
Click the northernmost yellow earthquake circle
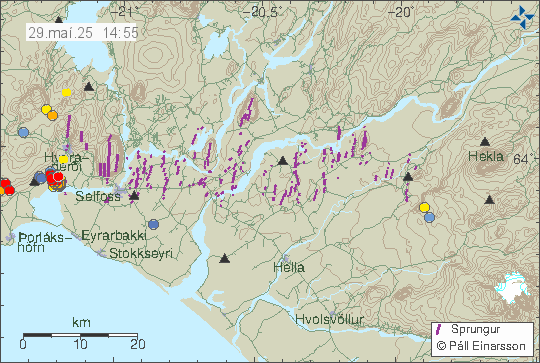(x=66, y=92)
